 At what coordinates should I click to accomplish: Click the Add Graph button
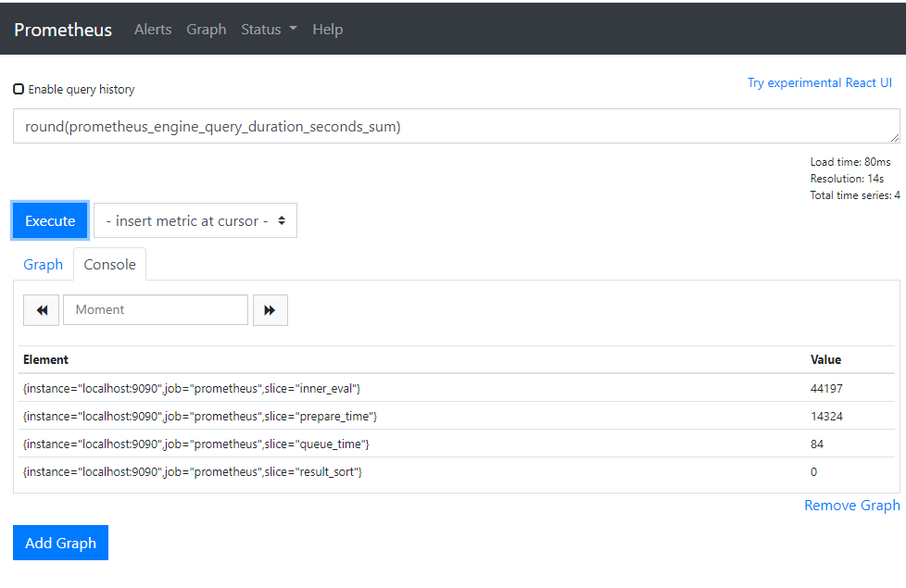60,544
